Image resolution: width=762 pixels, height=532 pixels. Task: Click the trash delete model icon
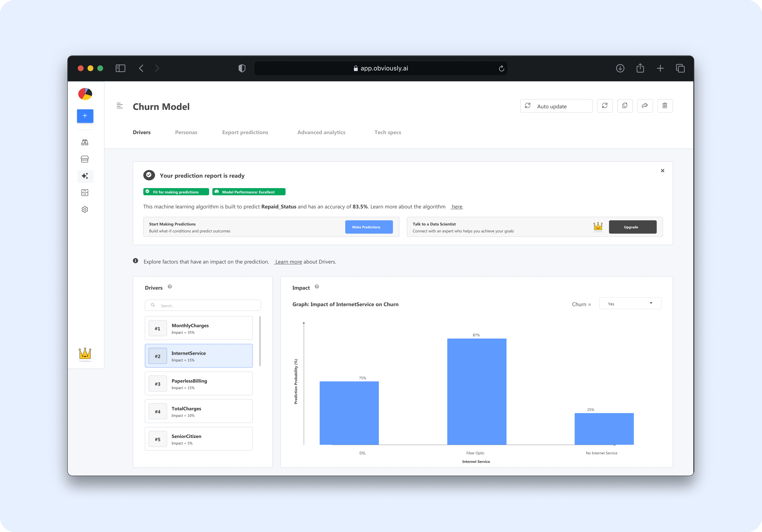(665, 106)
